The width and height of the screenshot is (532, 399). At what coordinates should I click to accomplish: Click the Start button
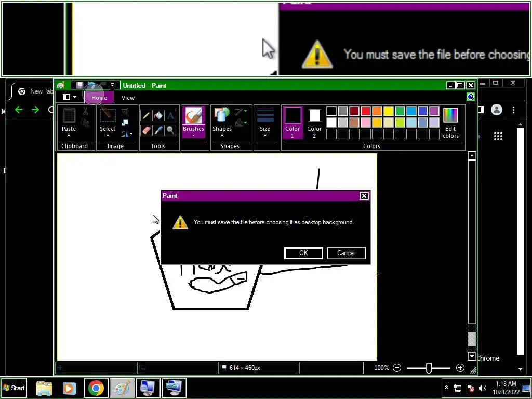tap(14, 388)
